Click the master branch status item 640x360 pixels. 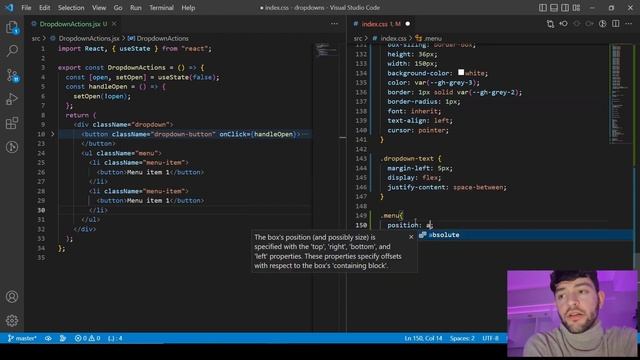pos(22,338)
